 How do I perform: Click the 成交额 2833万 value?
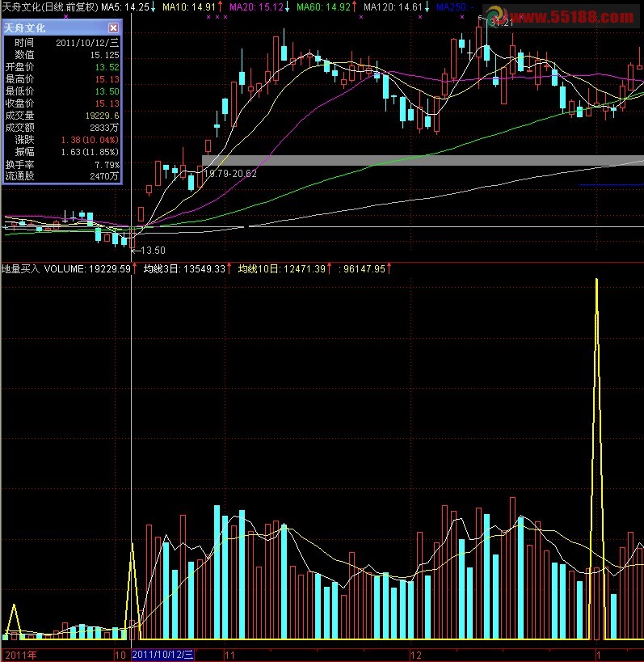[104, 128]
